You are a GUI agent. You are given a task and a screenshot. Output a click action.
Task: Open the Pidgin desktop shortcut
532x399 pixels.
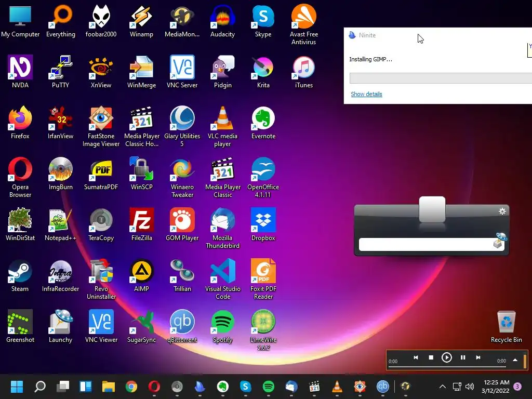coord(222,72)
